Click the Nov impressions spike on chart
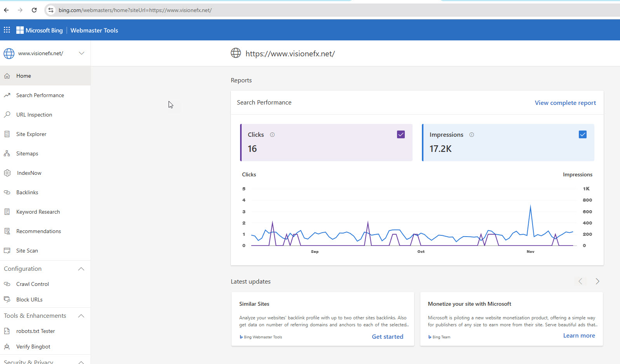The image size is (620, 364). pos(530,206)
